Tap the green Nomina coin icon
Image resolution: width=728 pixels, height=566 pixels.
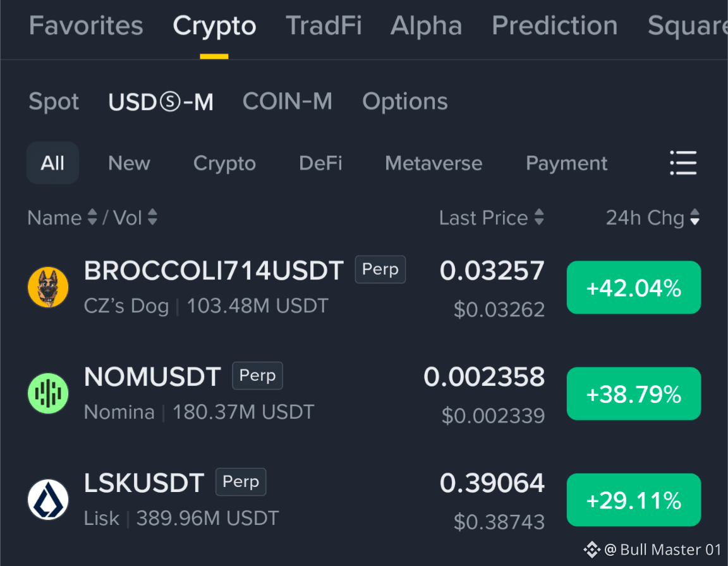pyautogui.click(x=48, y=393)
